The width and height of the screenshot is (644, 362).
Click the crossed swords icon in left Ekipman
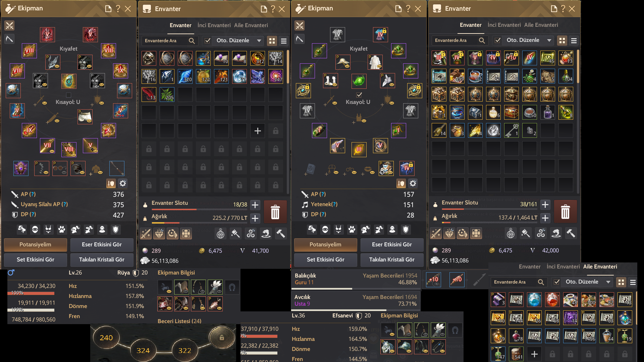9,25
